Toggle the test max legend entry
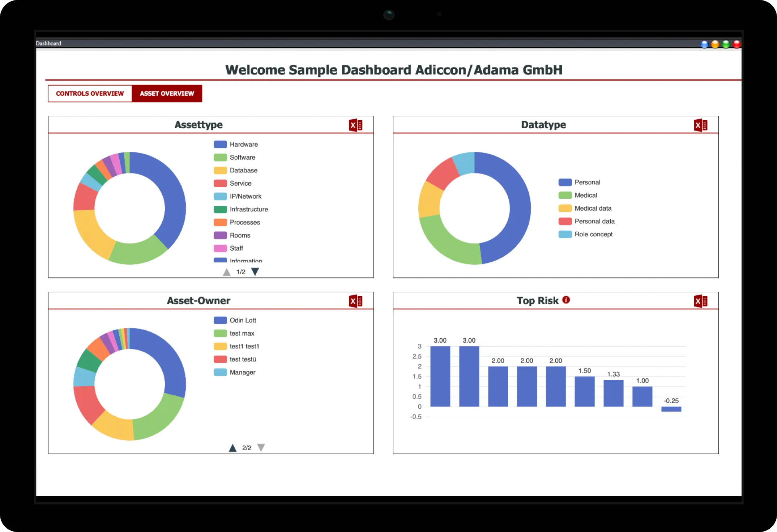 [234, 333]
